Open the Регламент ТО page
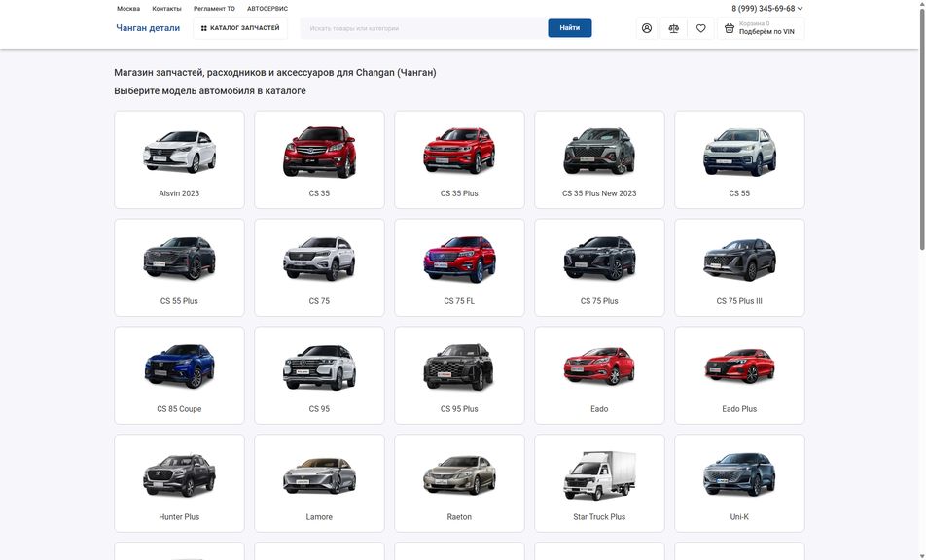 pyautogui.click(x=214, y=9)
